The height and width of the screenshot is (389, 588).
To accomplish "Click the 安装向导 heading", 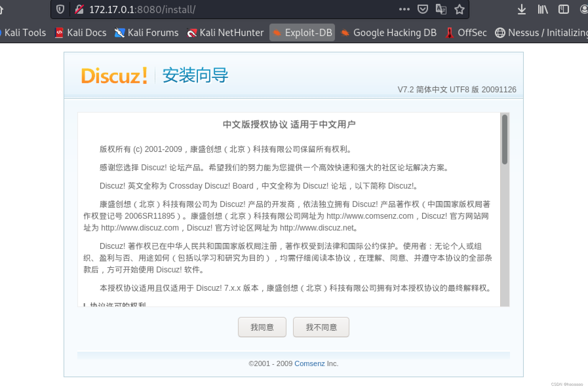I will coord(195,75).
